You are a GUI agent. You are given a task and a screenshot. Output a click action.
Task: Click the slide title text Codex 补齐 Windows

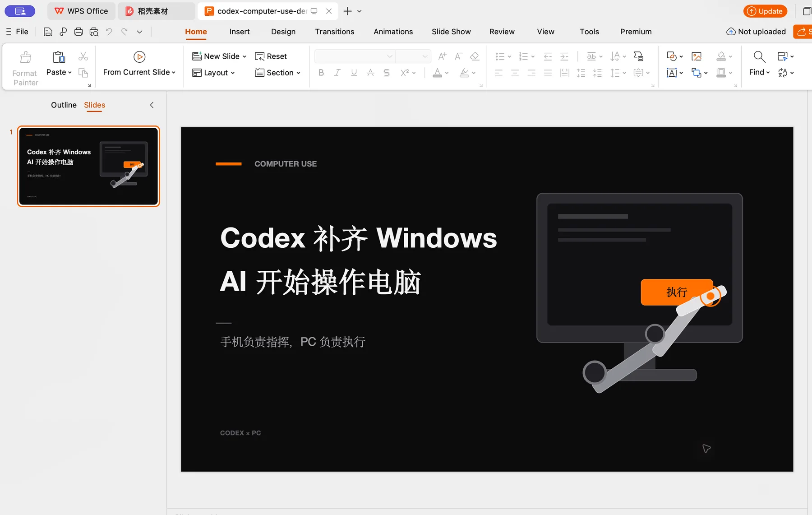click(359, 238)
